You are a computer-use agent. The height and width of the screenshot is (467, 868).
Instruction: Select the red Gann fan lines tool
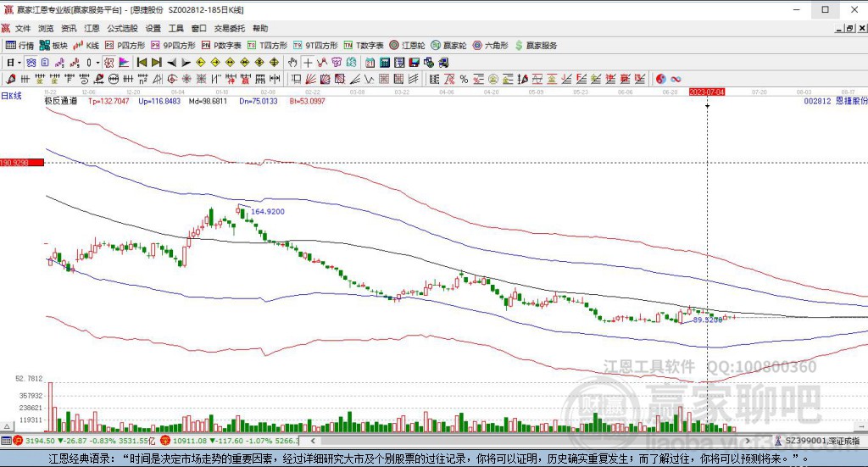(x=311, y=79)
